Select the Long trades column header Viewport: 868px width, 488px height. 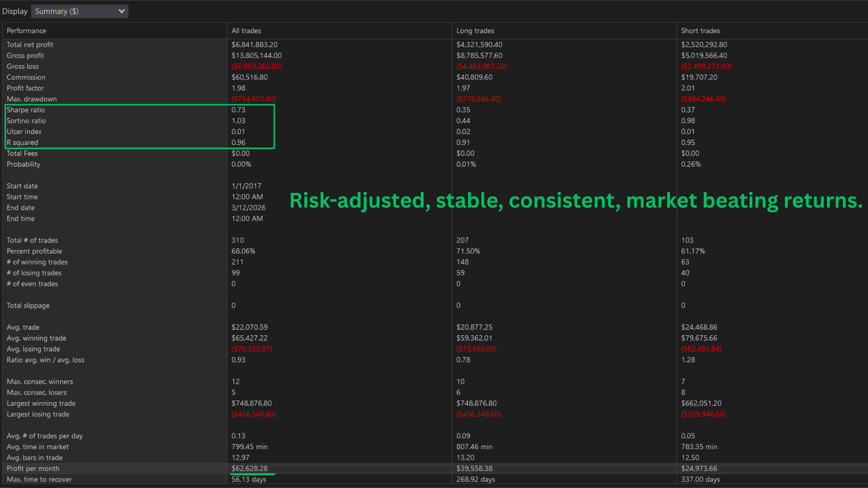coord(475,31)
